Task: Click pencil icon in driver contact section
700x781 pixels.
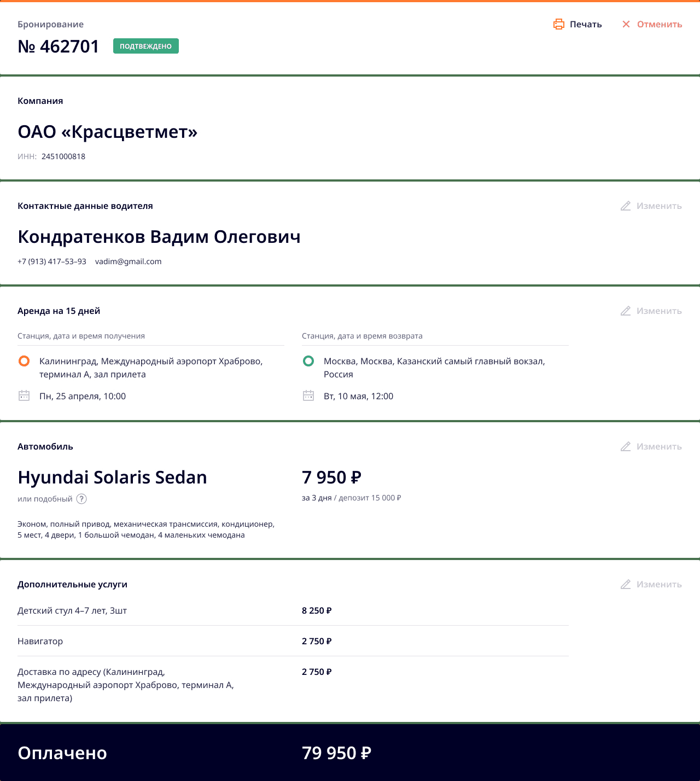Action: 626,206
